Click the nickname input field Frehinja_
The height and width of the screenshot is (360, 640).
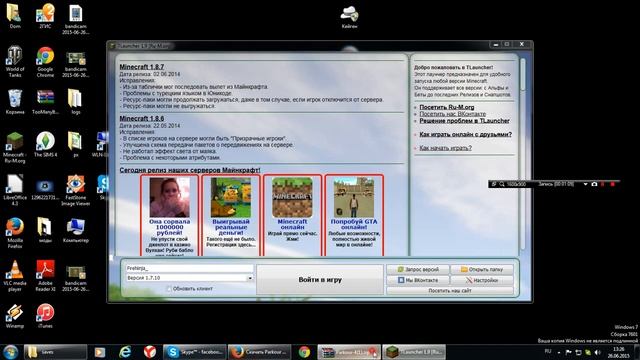(x=189, y=268)
